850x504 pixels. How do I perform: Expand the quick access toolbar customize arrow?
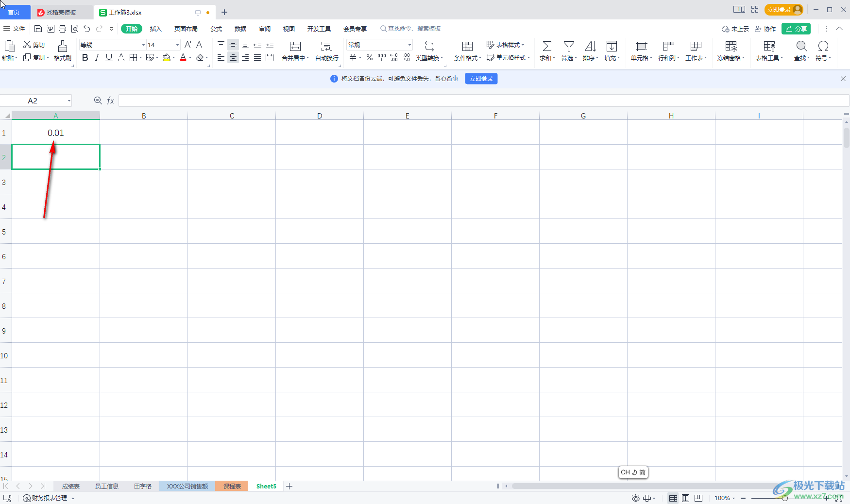(111, 29)
